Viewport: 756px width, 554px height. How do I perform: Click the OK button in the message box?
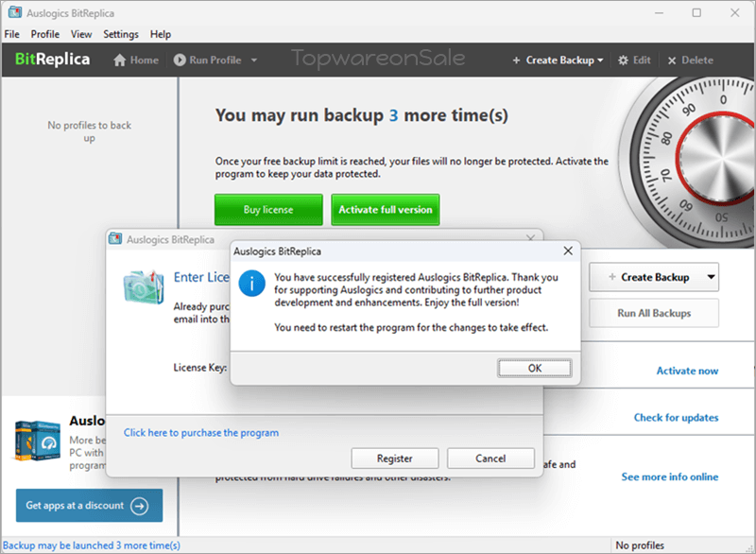[x=534, y=369]
